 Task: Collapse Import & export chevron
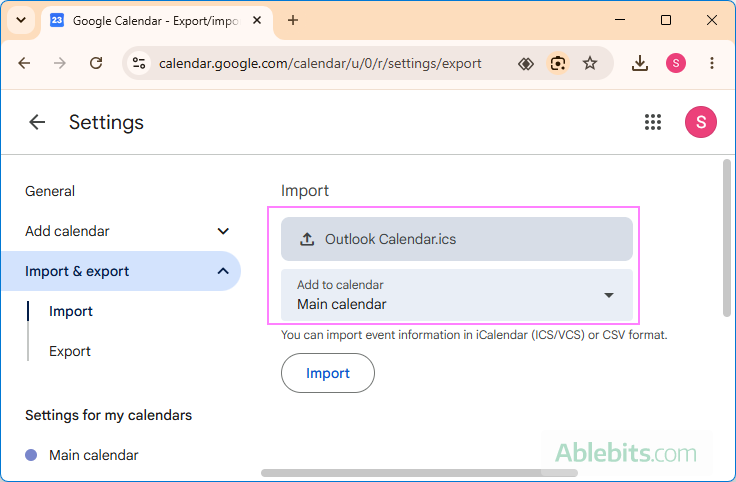(x=223, y=271)
